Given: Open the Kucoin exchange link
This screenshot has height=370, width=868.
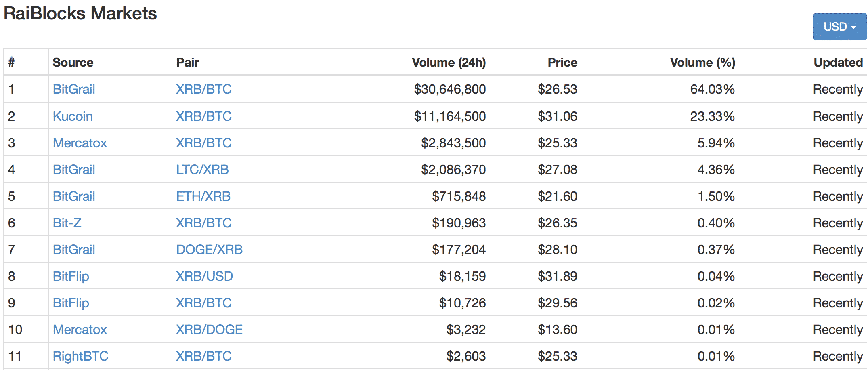Looking at the screenshot, I should coord(73,116).
